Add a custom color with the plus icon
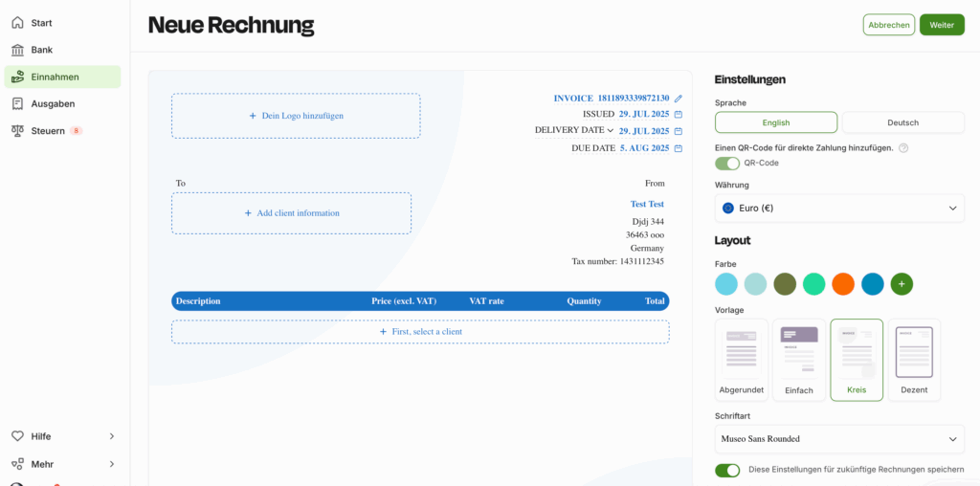 pos(902,284)
